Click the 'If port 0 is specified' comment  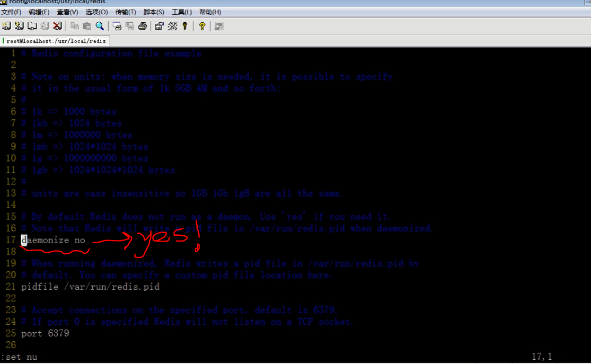187,322
